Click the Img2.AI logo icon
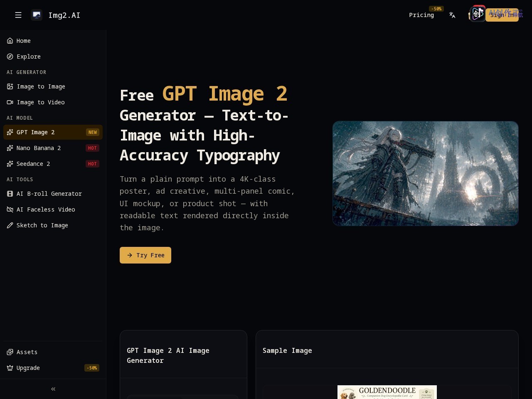 [37, 15]
